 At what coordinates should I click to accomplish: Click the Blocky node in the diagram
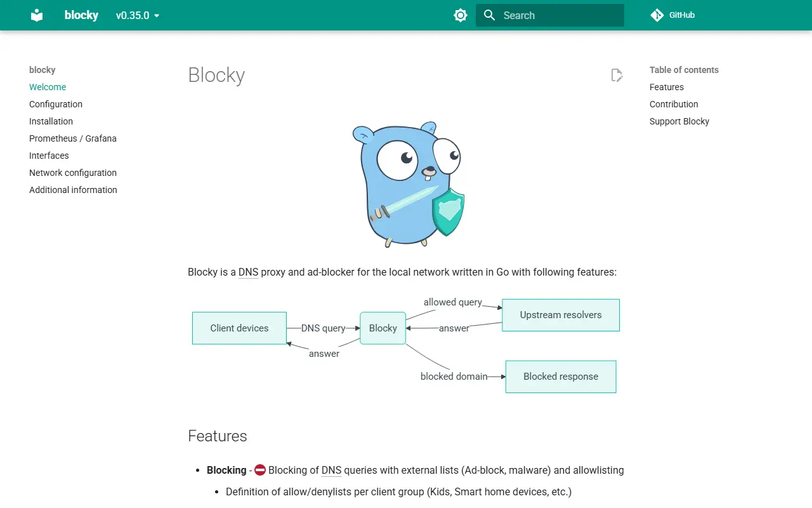click(x=383, y=328)
